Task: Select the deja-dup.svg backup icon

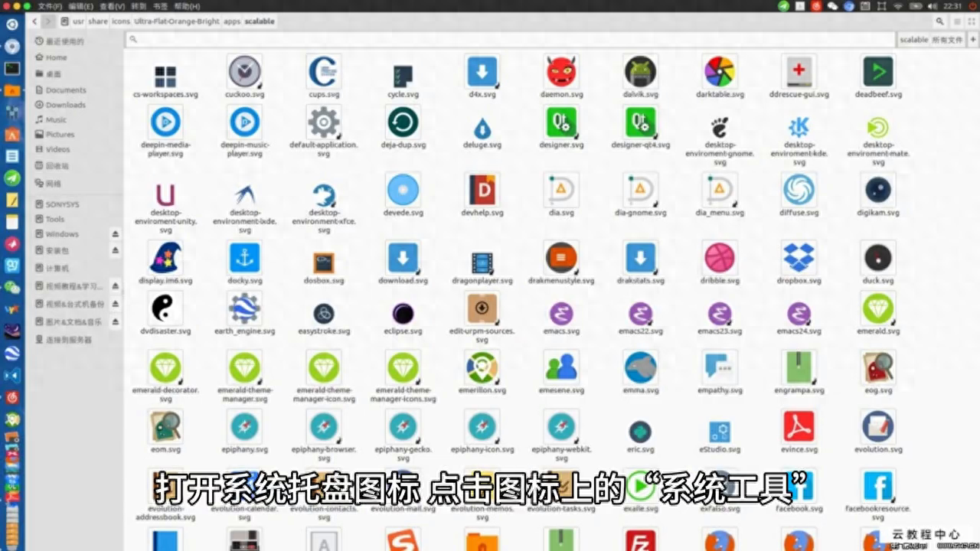Action: coord(403,122)
